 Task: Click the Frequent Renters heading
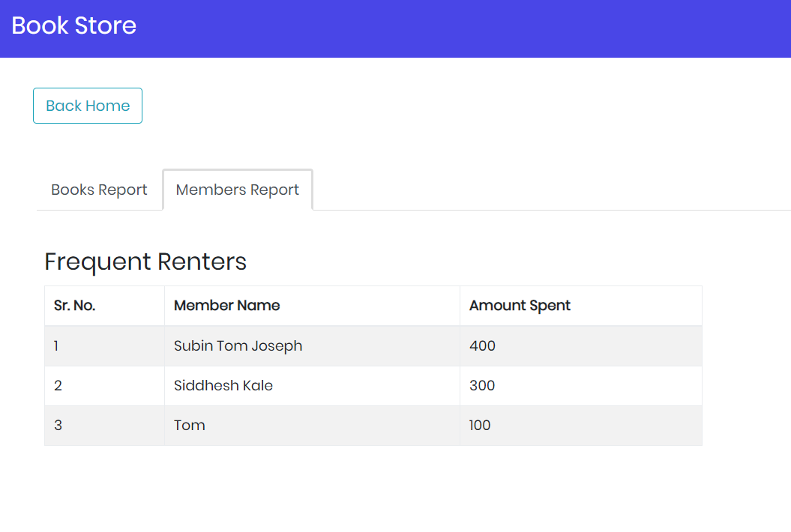tap(145, 262)
